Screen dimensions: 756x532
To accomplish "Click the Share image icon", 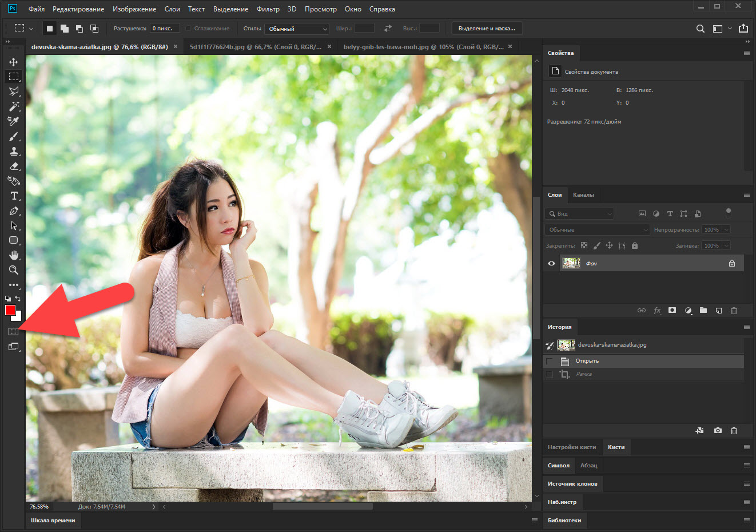I will point(743,28).
